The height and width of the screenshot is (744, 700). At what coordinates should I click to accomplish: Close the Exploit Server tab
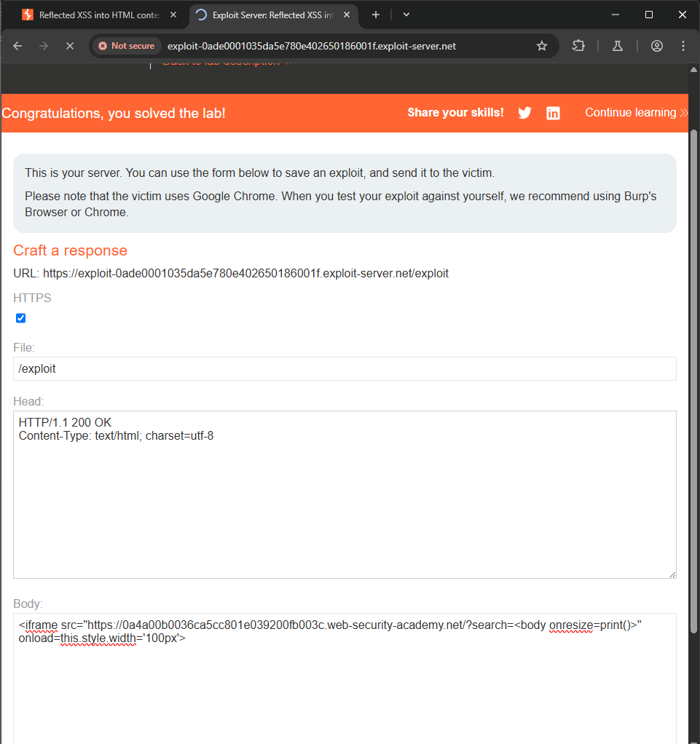347,15
